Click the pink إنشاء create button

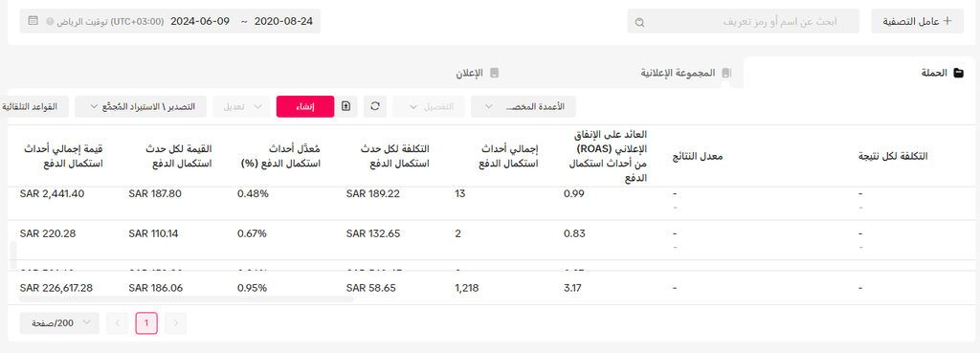(x=305, y=106)
